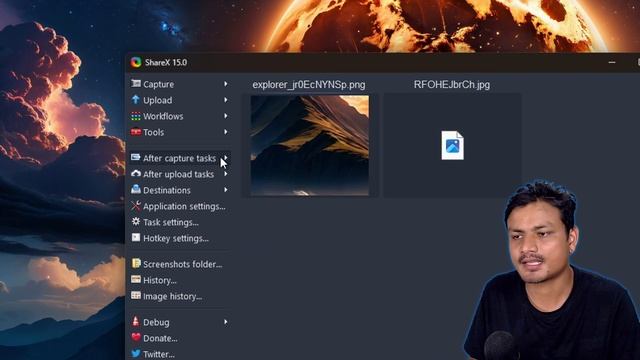Expand the Destinations submenu arrow
This screenshot has height=360, width=640.
coord(225,190)
